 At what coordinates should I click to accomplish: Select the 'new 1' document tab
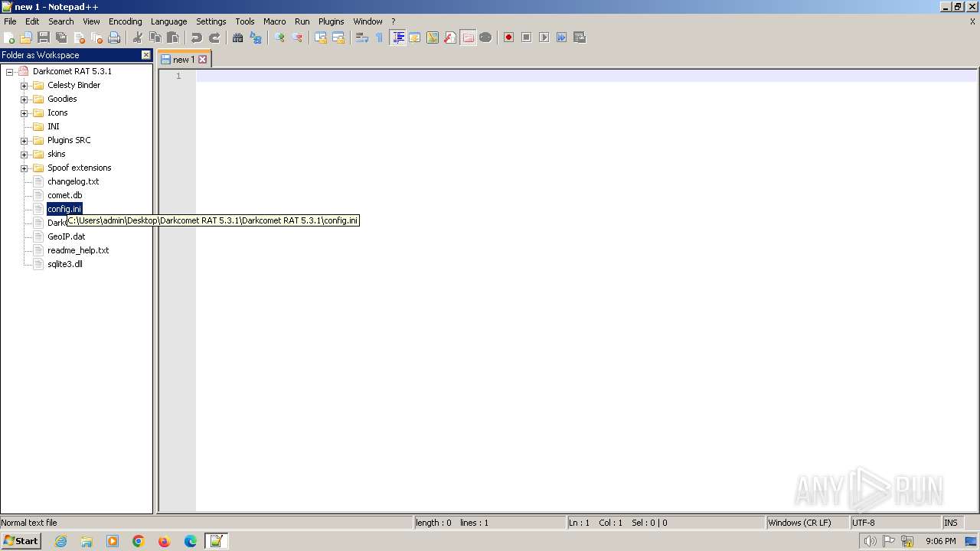(x=183, y=60)
